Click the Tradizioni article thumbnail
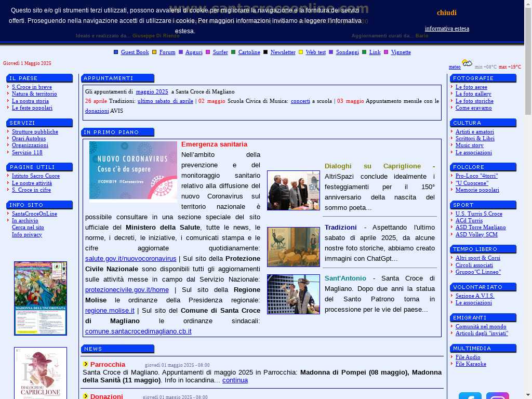The image size is (532, 399). tap(294, 247)
